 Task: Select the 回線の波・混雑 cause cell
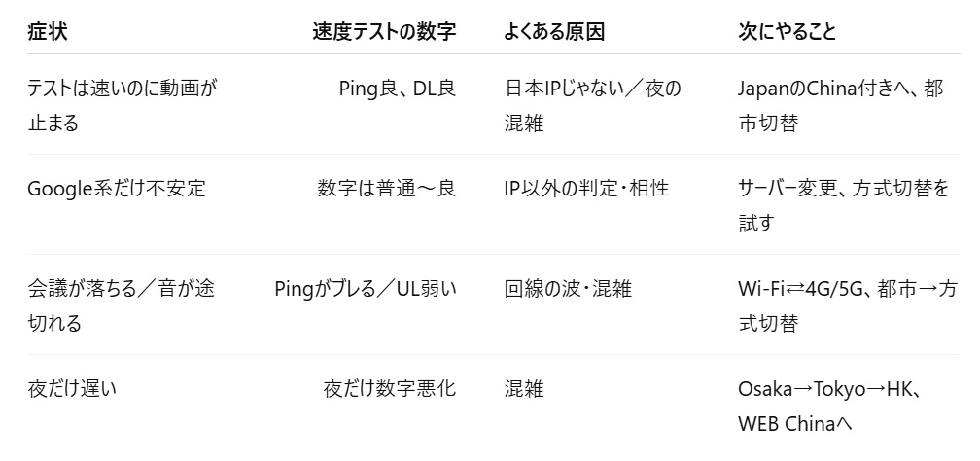(568, 288)
